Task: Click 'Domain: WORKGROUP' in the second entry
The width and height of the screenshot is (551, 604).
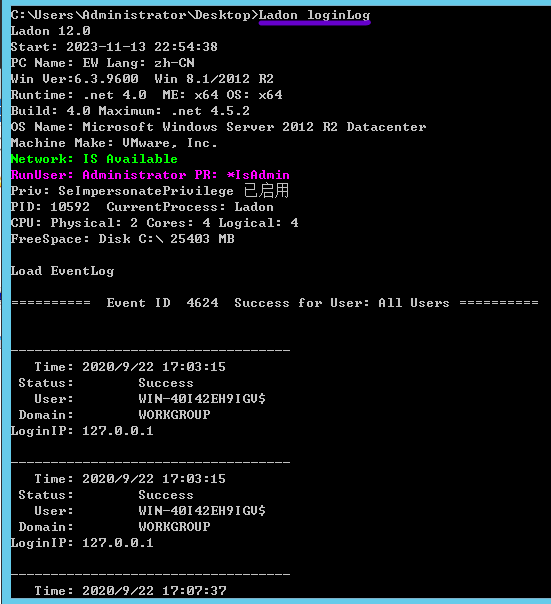Action: 114,527
